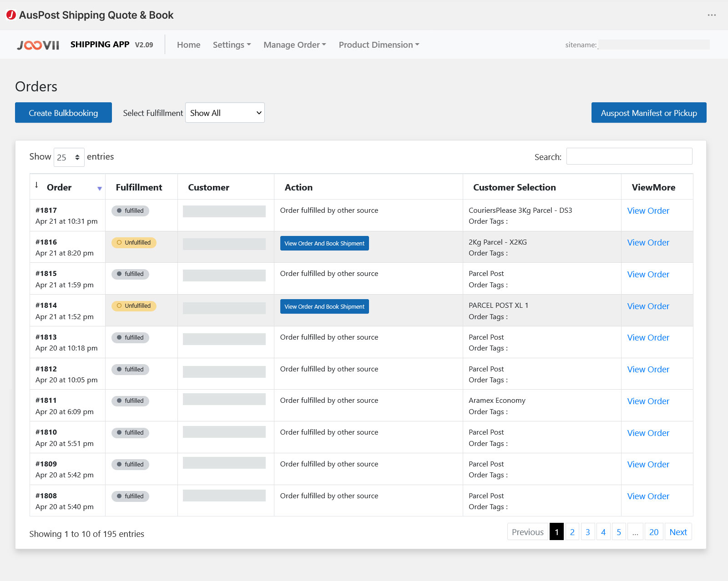Click Create Bulkbooking button
This screenshot has width=728, height=581.
point(63,113)
